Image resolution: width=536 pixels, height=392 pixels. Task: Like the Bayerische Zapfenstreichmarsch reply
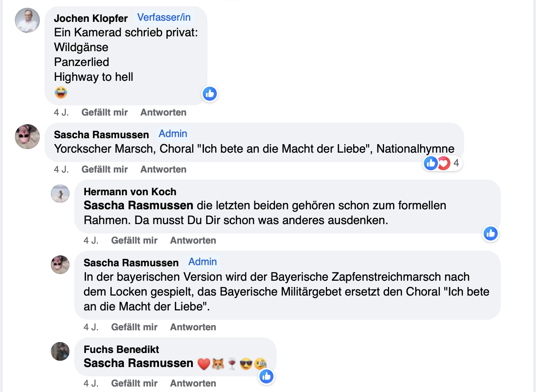tap(134, 327)
